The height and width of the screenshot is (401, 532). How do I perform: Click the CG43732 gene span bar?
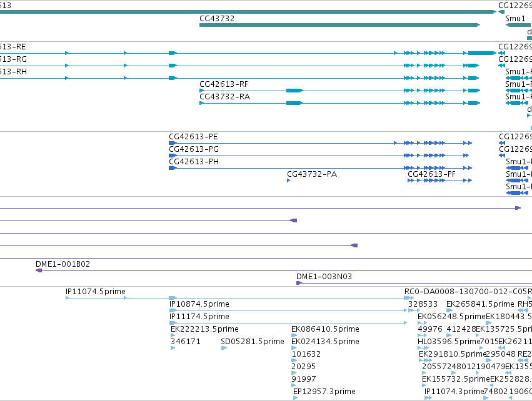pos(339,25)
